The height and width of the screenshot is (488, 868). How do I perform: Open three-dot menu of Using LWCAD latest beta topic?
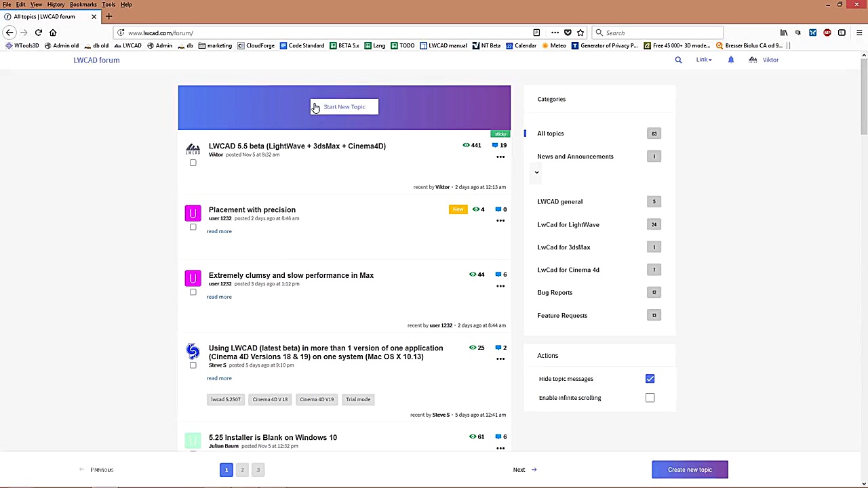coord(500,359)
